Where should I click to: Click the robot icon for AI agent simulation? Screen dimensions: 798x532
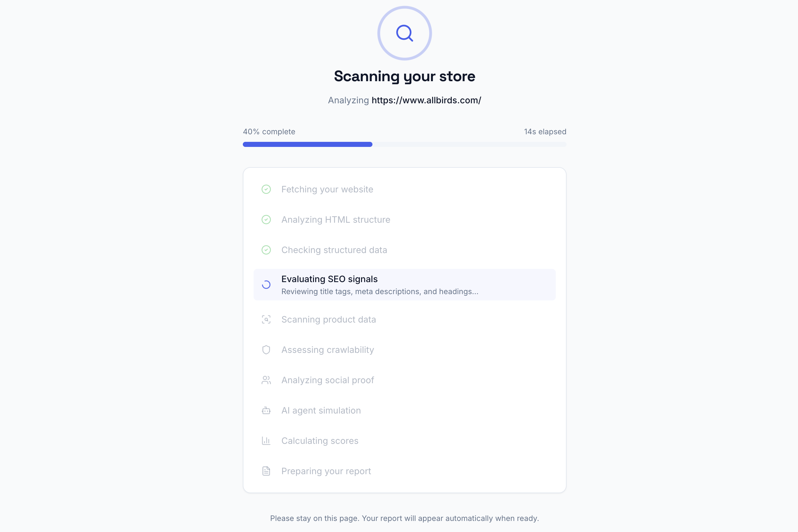pos(266,410)
